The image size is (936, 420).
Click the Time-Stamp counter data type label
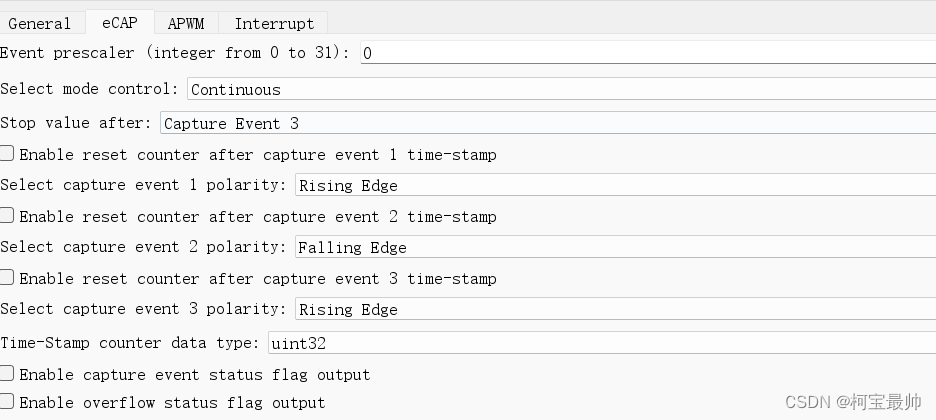(x=130, y=343)
